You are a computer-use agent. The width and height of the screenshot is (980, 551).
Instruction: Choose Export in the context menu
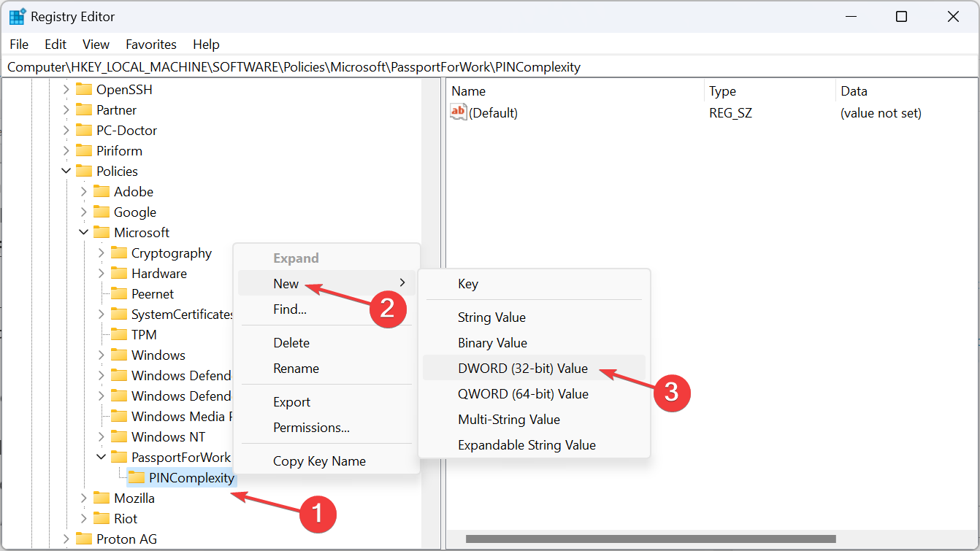click(x=326, y=402)
